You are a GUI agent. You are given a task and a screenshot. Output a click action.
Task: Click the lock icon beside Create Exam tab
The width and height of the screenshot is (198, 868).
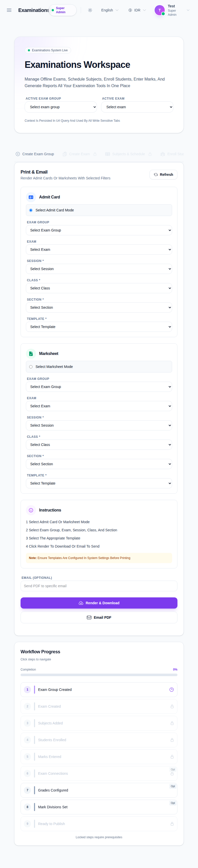[95, 154]
